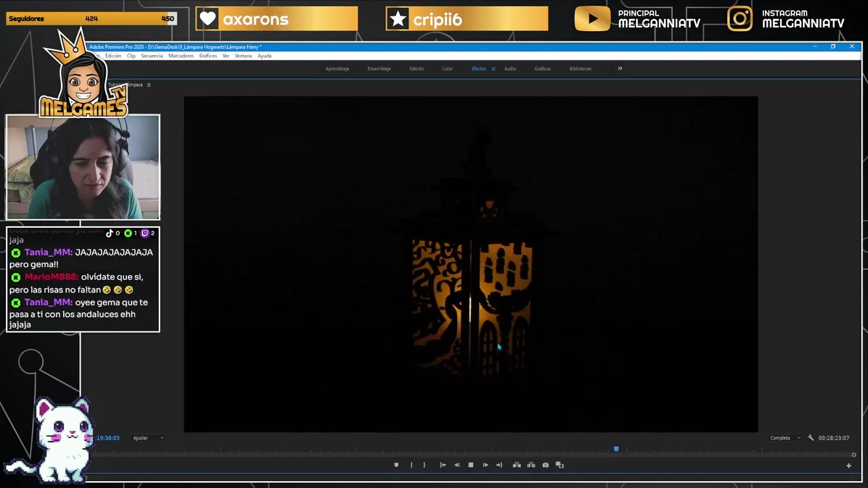868x488 pixels.
Task: Add a marker in the Program Monitor
Action: click(x=396, y=465)
